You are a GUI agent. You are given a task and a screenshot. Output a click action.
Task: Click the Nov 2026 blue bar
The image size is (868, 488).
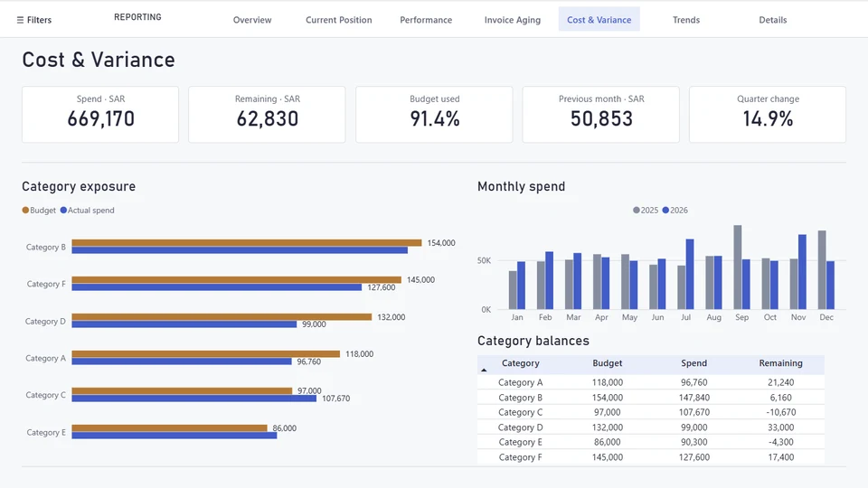pos(802,272)
